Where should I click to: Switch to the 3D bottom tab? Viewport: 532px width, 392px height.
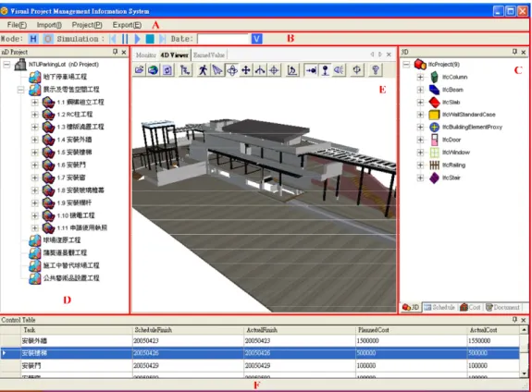point(411,307)
